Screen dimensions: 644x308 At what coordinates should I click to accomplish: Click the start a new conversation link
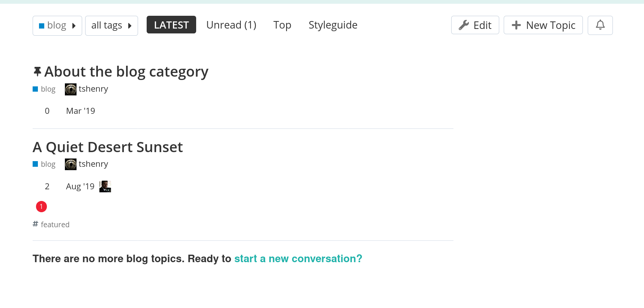298,259
